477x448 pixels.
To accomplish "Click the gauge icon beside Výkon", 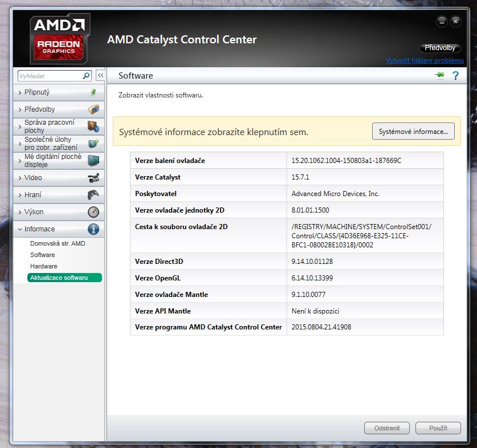I will [x=93, y=212].
